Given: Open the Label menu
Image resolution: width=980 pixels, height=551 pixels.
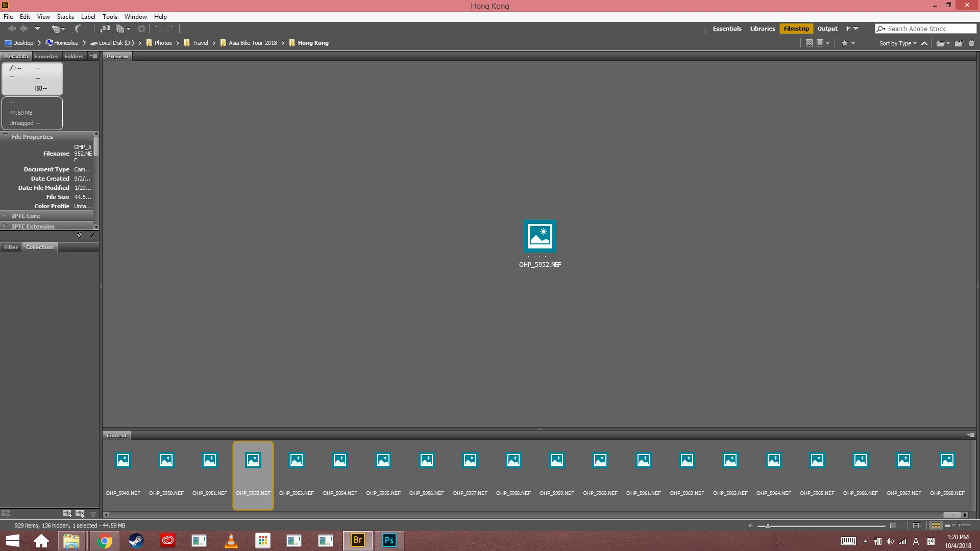Looking at the screenshot, I should (88, 16).
